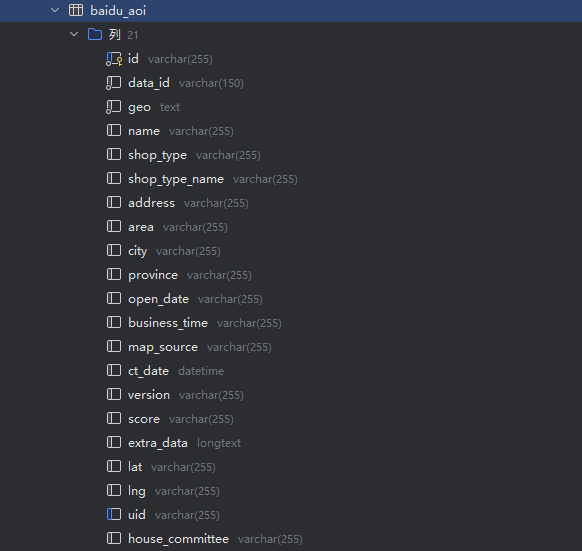Click the column icon beside ct_date

(114, 371)
